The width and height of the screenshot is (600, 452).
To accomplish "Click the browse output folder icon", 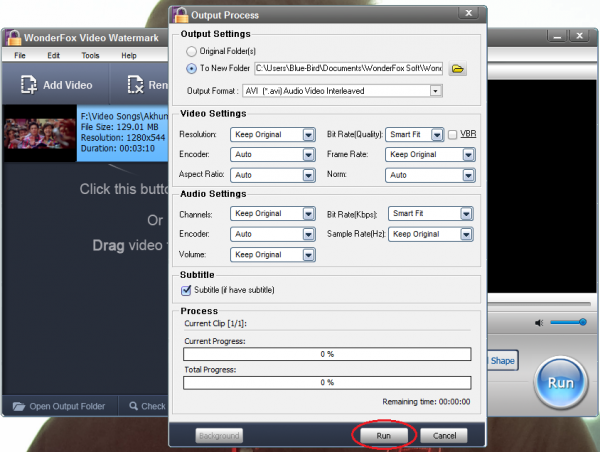I will tap(458, 69).
